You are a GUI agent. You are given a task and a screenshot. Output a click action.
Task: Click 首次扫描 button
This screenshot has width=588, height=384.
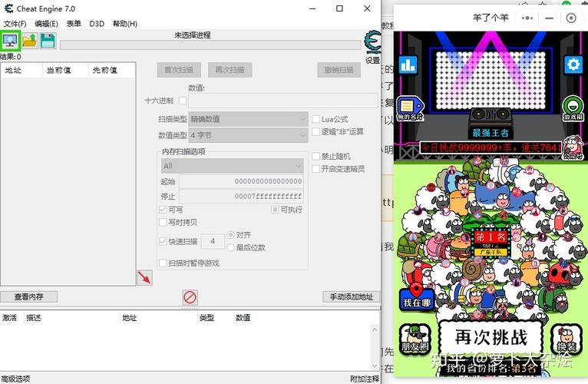(x=179, y=70)
